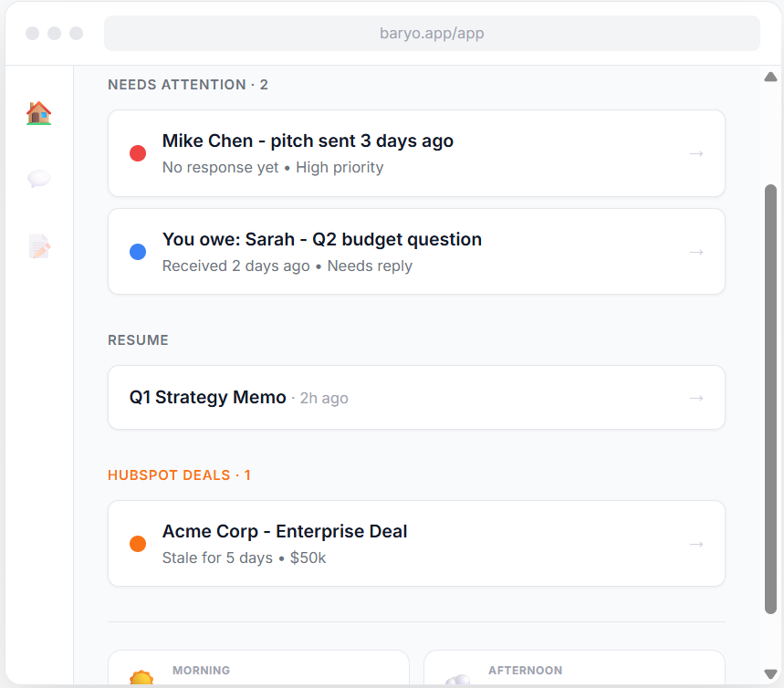This screenshot has width=784, height=688.
Task: Click the '2h ago' timestamp
Action: (324, 399)
